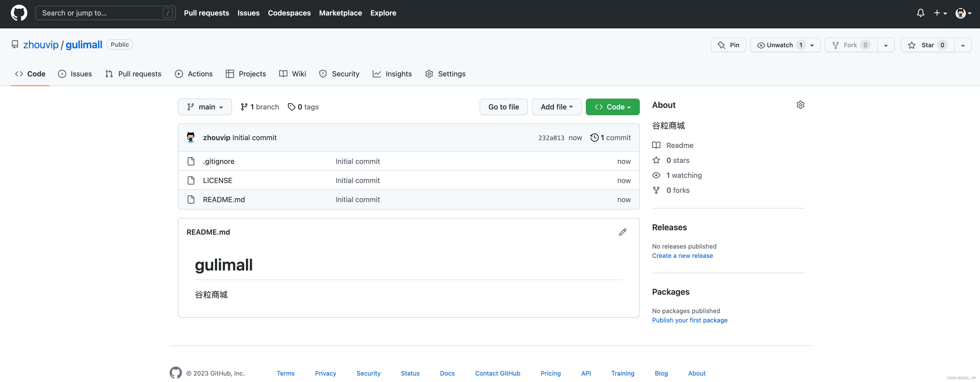980x382 pixels.
Task: Open the main branch selector dropdown
Action: (205, 107)
